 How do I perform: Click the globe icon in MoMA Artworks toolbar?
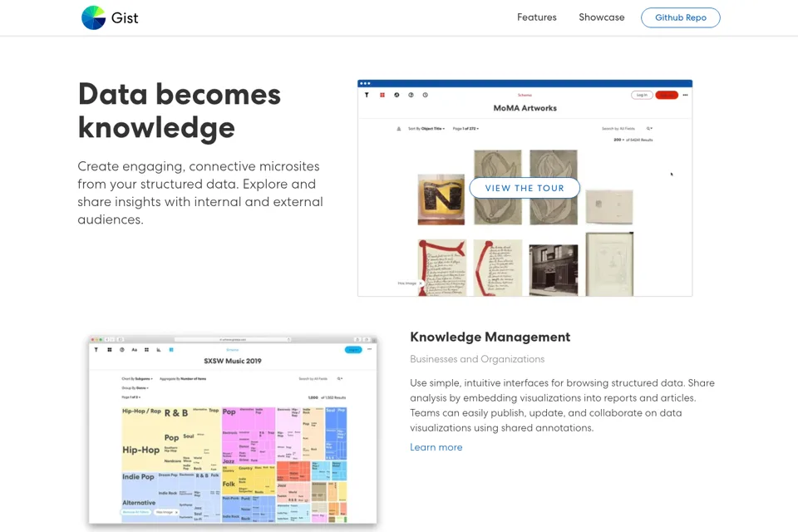coord(397,96)
